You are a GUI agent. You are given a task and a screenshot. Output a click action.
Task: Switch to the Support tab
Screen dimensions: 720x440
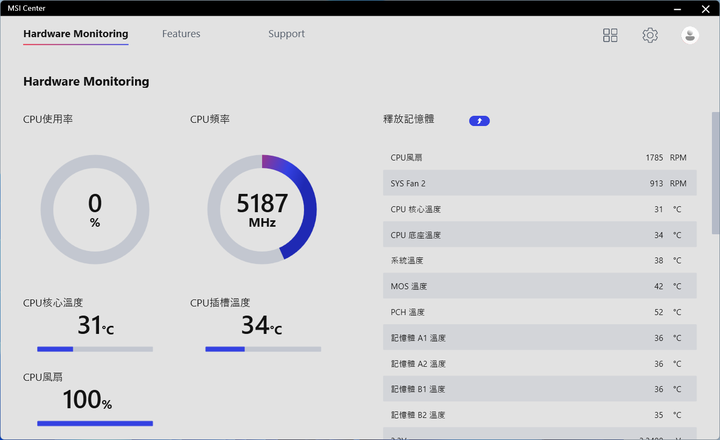pyautogui.click(x=286, y=34)
